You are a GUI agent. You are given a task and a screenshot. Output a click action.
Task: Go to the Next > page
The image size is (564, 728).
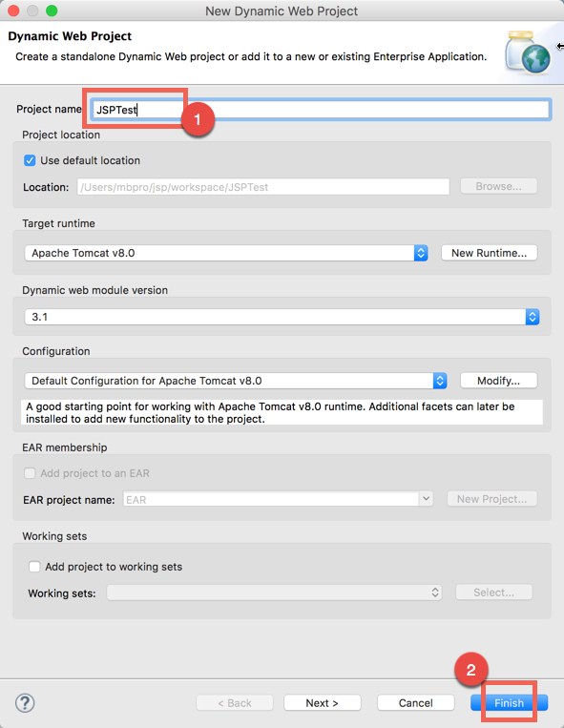pos(323,703)
